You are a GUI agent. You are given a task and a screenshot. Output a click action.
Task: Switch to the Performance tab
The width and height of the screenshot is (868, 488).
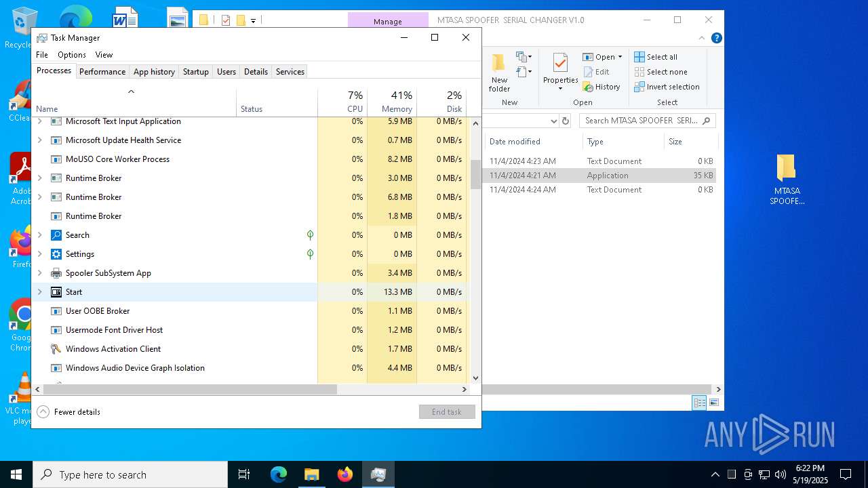(x=102, y=72)
